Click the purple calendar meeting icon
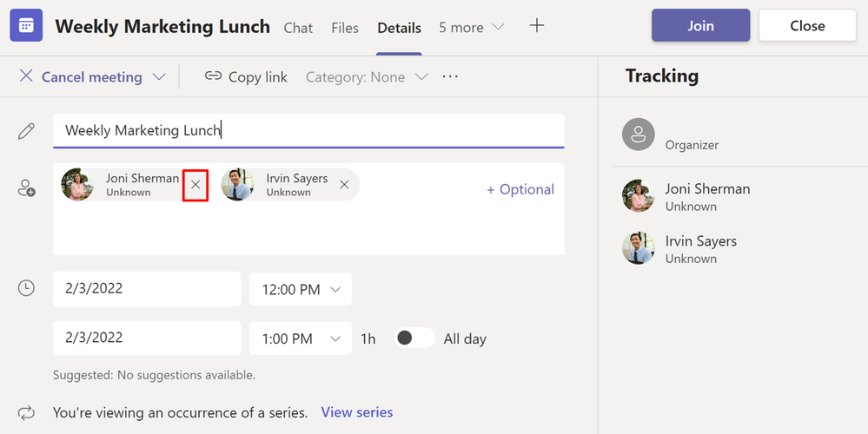The image size is (868, 434). [26, 25]
